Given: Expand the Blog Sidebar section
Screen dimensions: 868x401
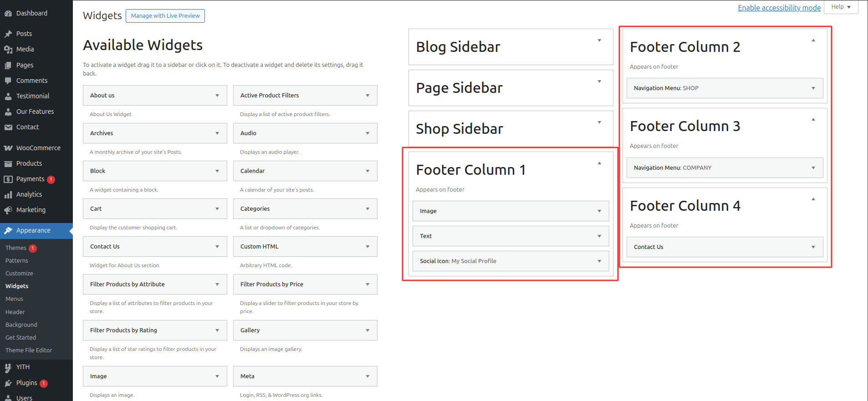Looking at the screenshot, I should coord(599,40).
